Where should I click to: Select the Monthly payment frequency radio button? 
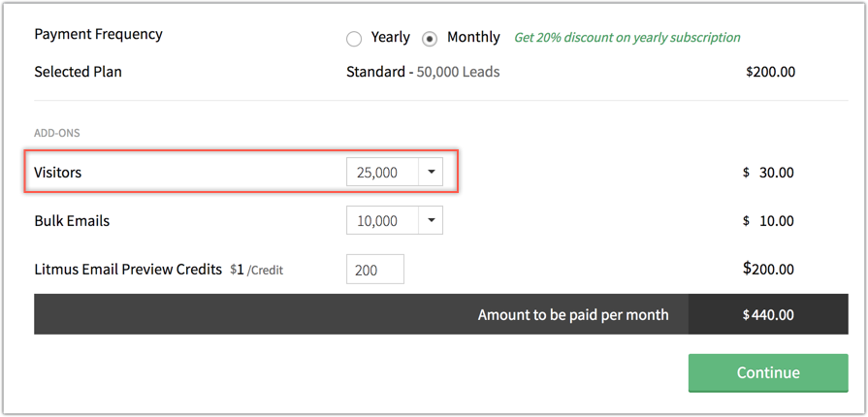tap(430, 39)
